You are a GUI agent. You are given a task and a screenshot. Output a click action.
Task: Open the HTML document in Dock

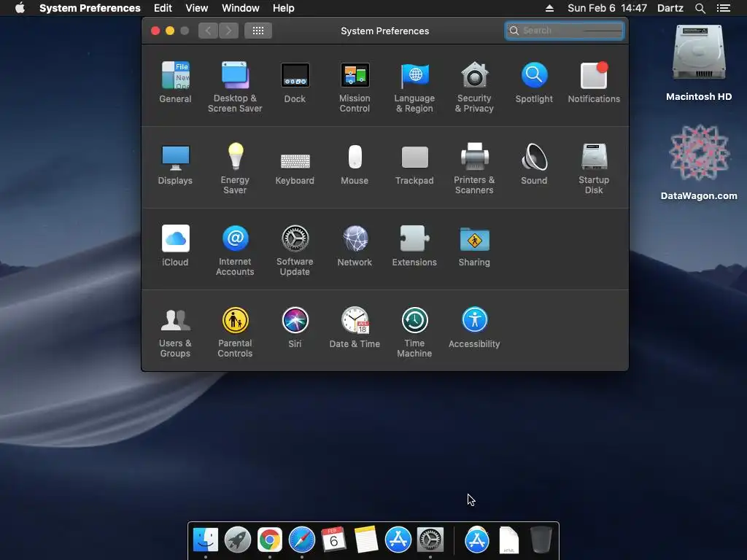(x=508, y=540)
